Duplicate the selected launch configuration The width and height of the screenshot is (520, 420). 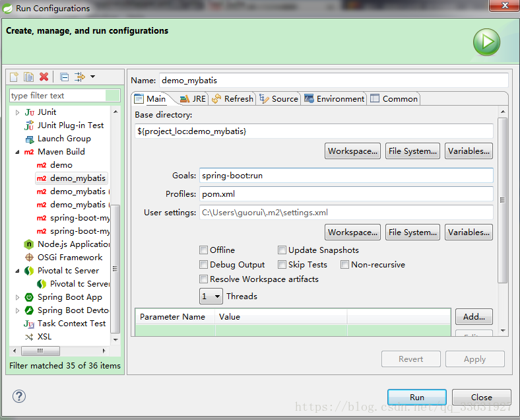(x=28, y=77)
